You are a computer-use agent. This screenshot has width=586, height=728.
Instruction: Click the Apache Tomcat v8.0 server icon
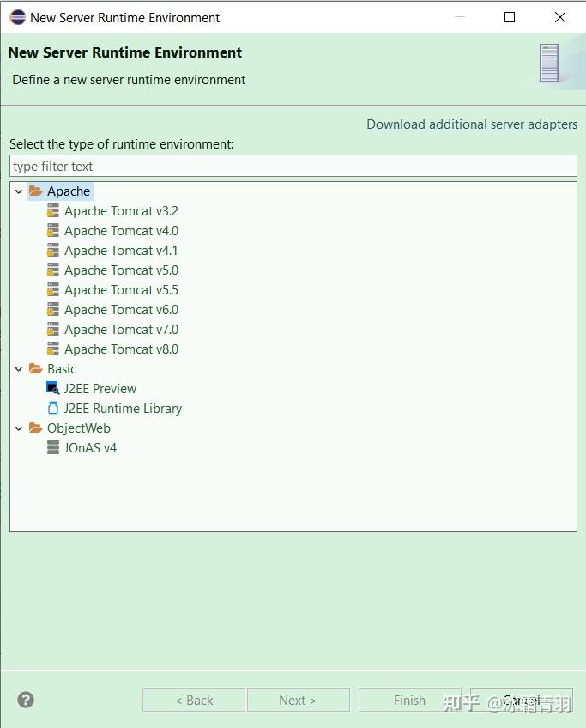pos(53,349)
